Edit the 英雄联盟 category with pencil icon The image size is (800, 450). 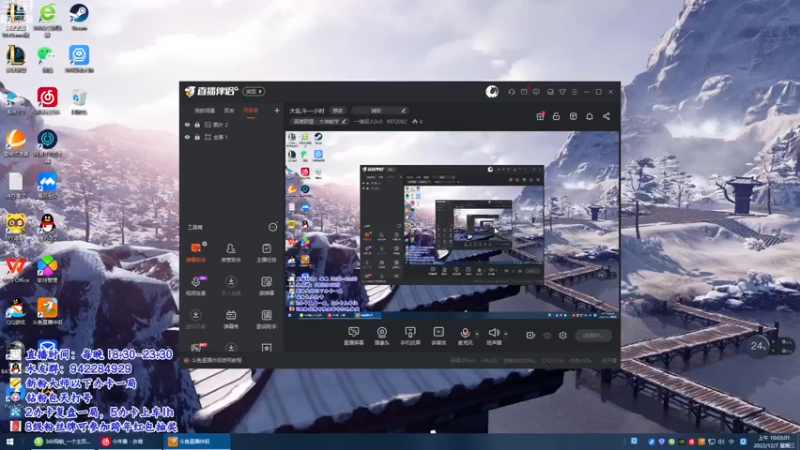(344, 121)
